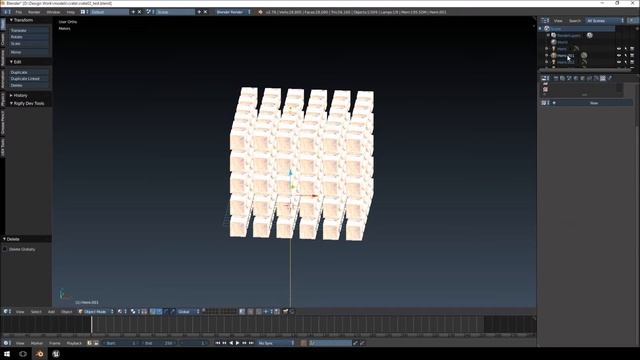Open the Info editor type selector icon
The width and height of the screenshot is (640, 360).
pos(7,12)
